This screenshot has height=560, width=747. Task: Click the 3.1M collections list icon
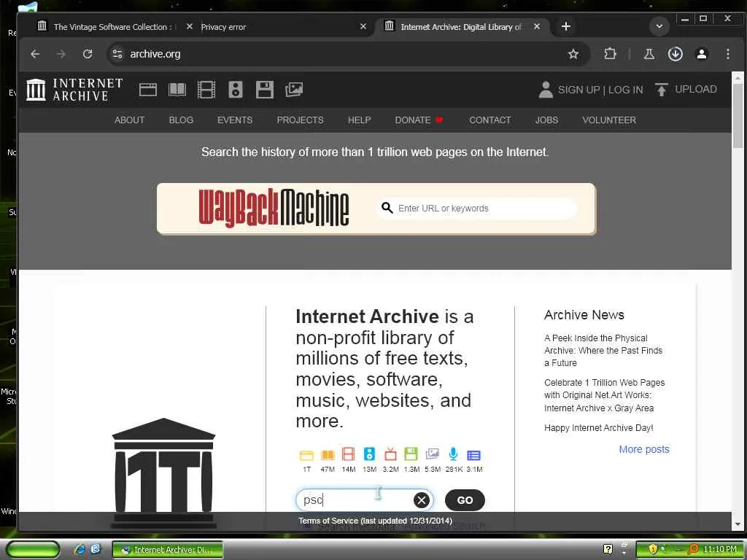tap(473, 455)
